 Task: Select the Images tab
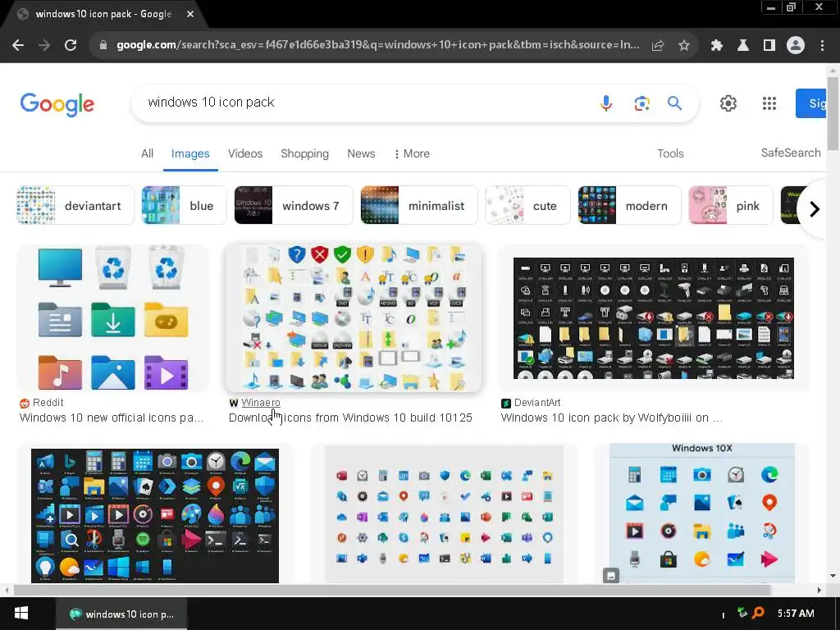click(190, 153)
